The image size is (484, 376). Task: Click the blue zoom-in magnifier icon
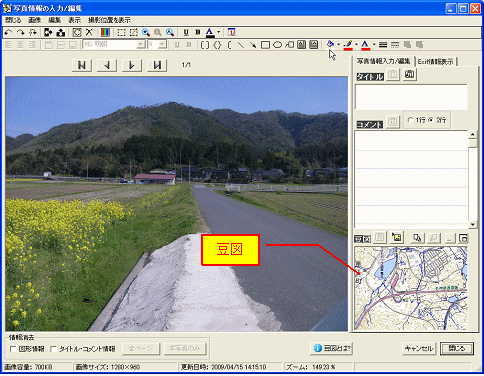(x=146, y=32)
